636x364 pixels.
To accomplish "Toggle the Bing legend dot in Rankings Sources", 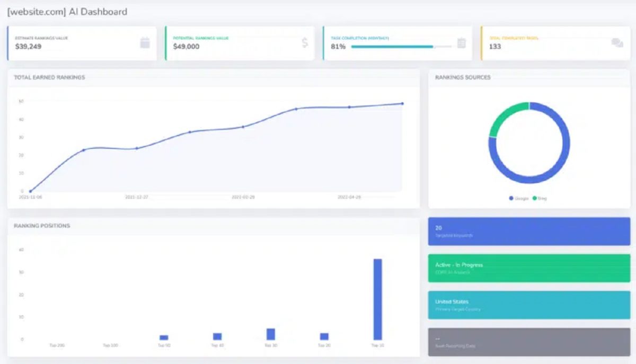I will point(534,198).
